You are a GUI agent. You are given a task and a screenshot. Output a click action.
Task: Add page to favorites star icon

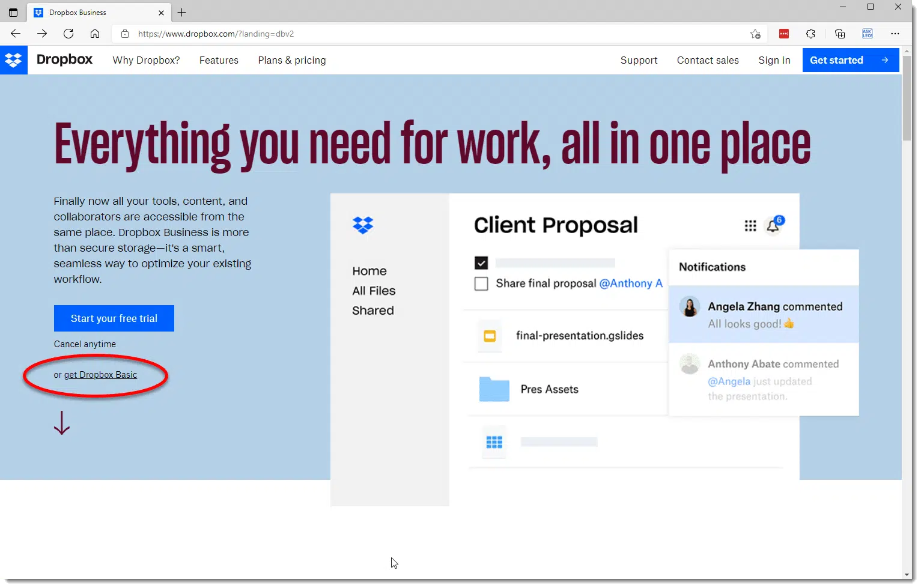[755, 34]
